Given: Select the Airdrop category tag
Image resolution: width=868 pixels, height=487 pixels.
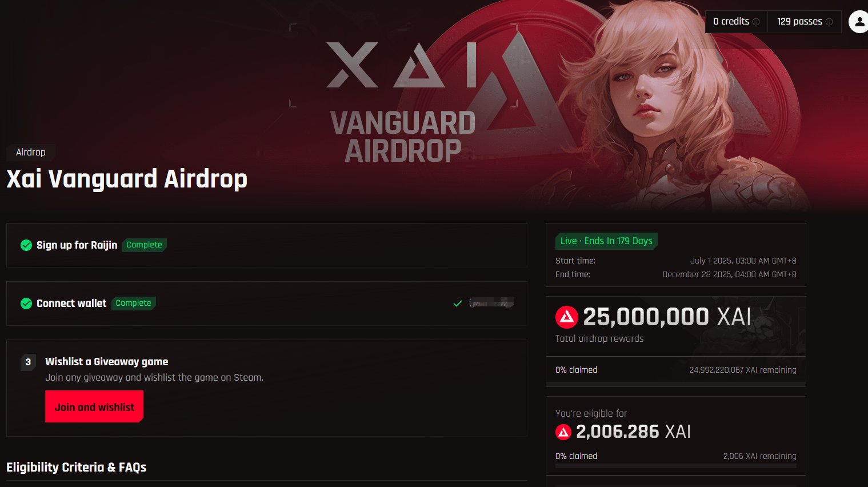Looking at the screenshot, I should pyautogui.click(x=31, y=152).
